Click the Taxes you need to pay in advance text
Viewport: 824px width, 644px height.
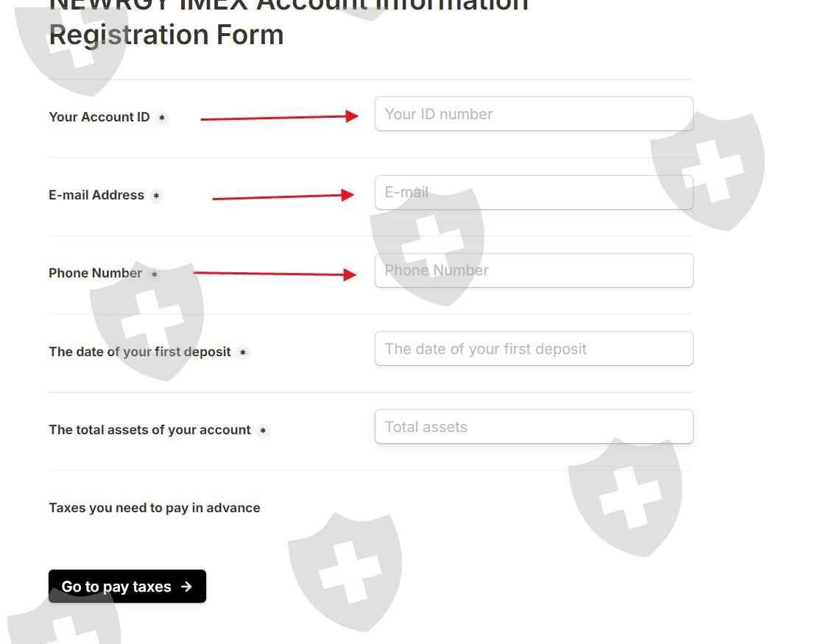154,508
